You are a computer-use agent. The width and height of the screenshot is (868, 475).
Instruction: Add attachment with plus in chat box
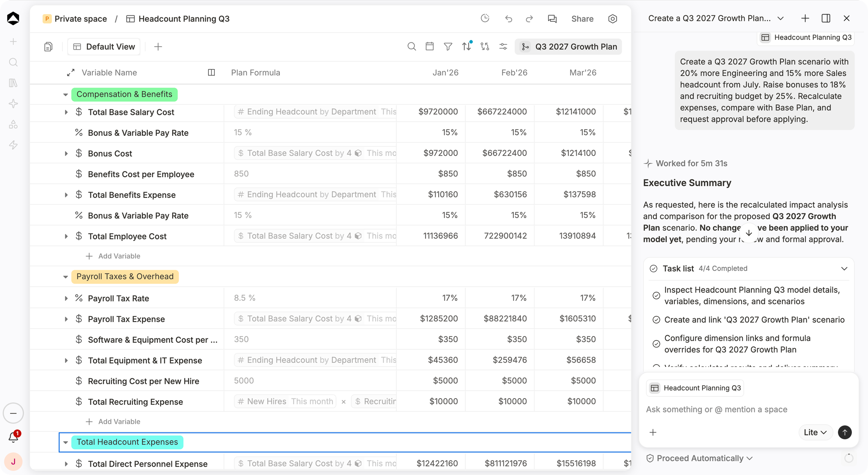(653, 432)
